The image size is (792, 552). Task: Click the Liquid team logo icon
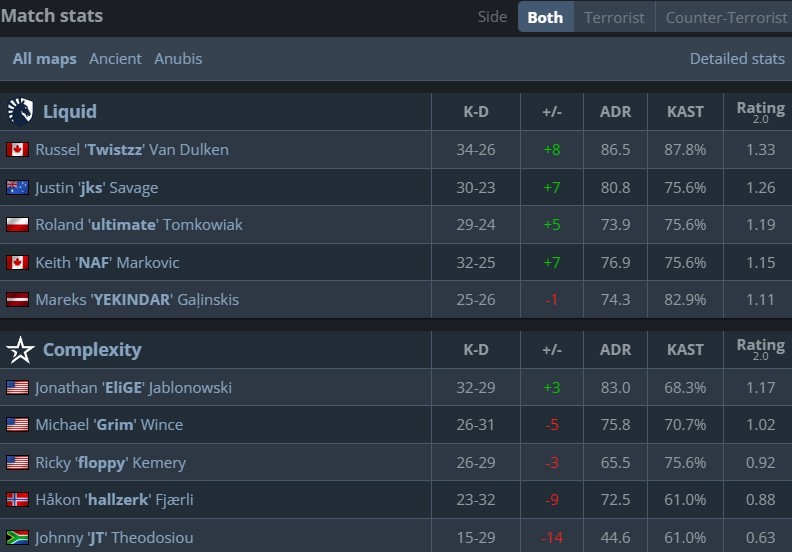click(20, 111)
